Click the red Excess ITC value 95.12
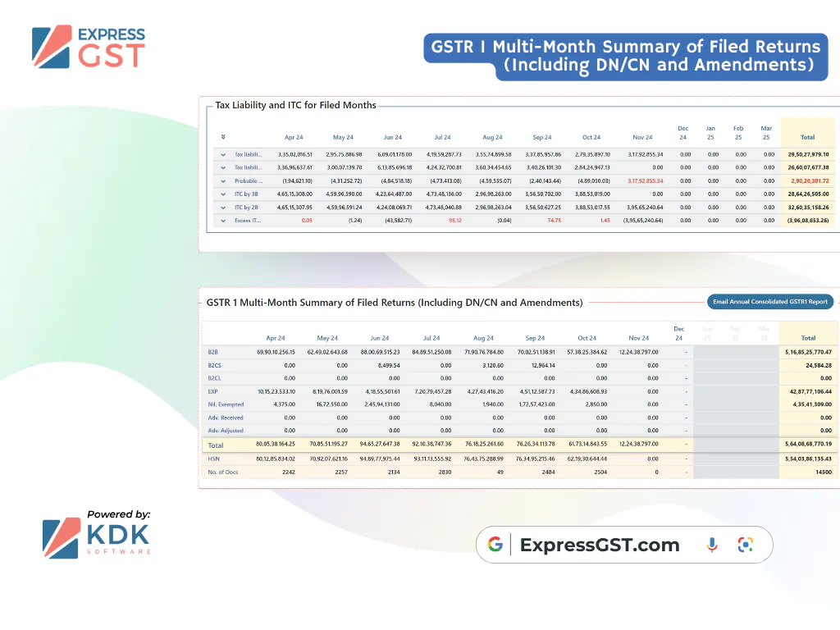Screen dimensions: 840x630 [x=454, y=221]
